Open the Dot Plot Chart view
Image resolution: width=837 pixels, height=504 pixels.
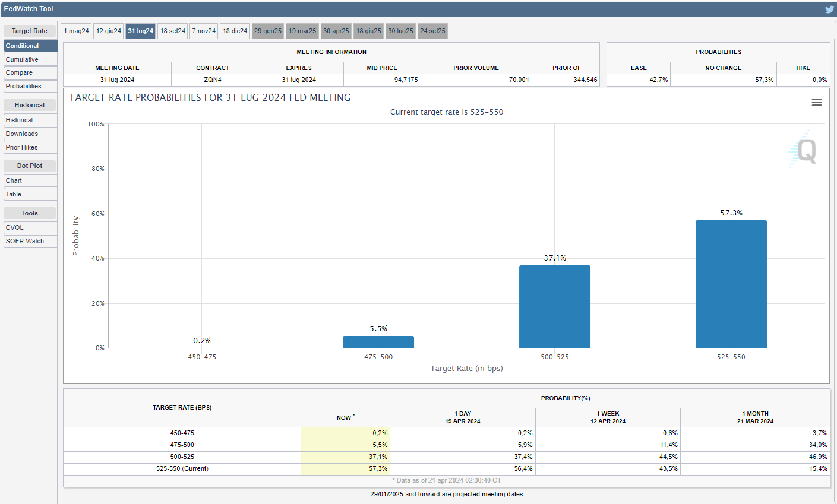point(30,180)
